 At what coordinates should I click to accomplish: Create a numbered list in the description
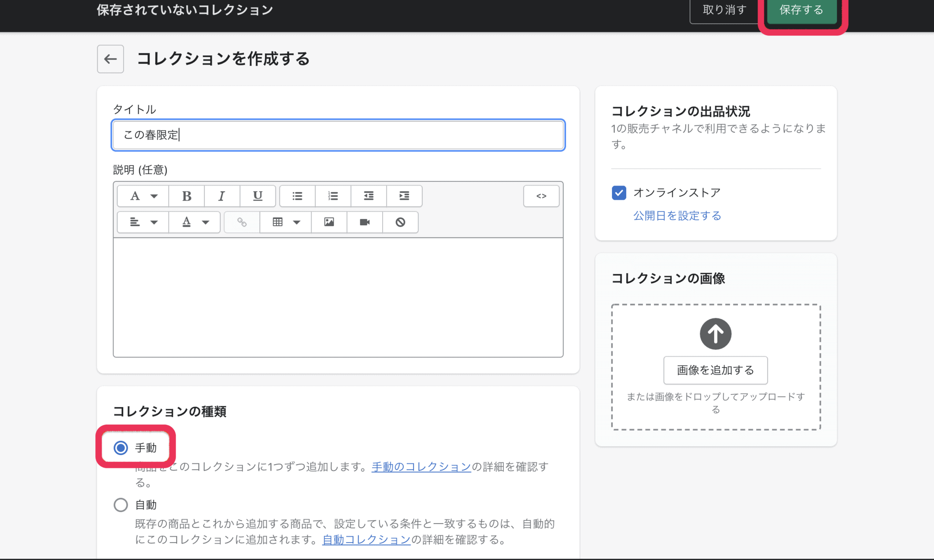tap(332, 196)
